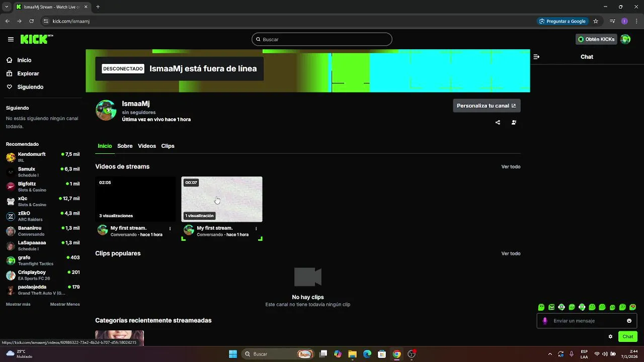Click Mostrar más under recommended
The height and width of the screenshot is (362, 644).
pos(18,304)
